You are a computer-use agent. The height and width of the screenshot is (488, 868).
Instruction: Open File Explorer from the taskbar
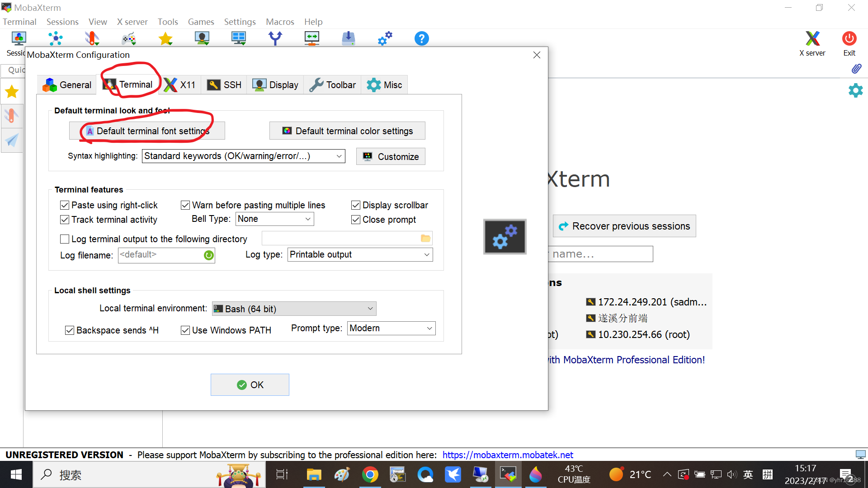click(314, 474)
